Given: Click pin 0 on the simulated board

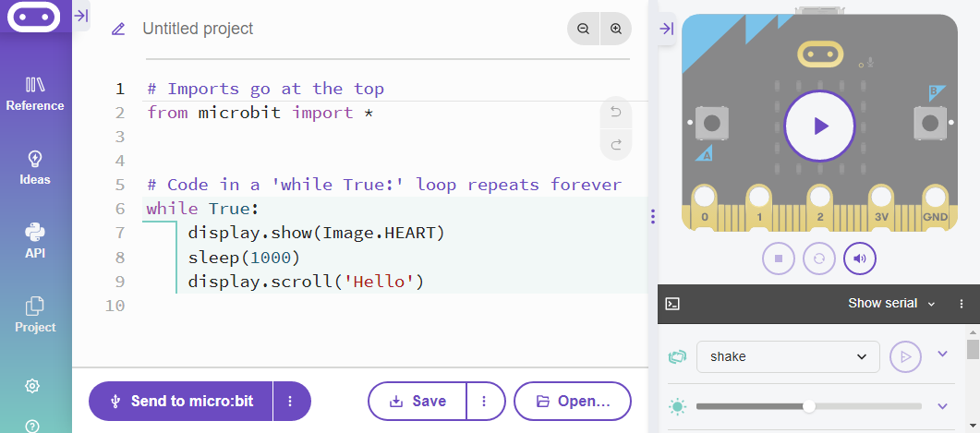Looking at the screenshot, I should pyautogui.click(x=705, y=208).
